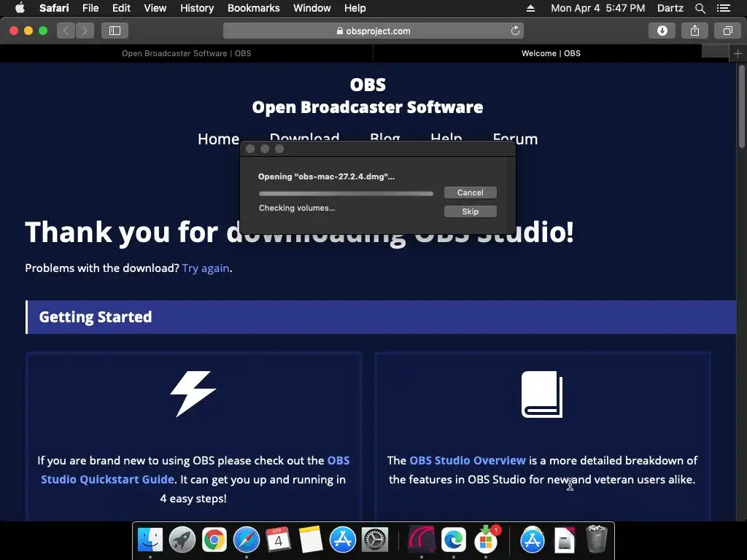Go to Forum in site navigation

point(515,139)
